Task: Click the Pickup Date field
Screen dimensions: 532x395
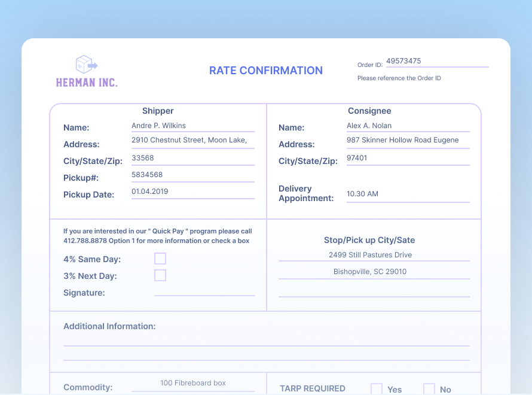Action: (192, 192)
